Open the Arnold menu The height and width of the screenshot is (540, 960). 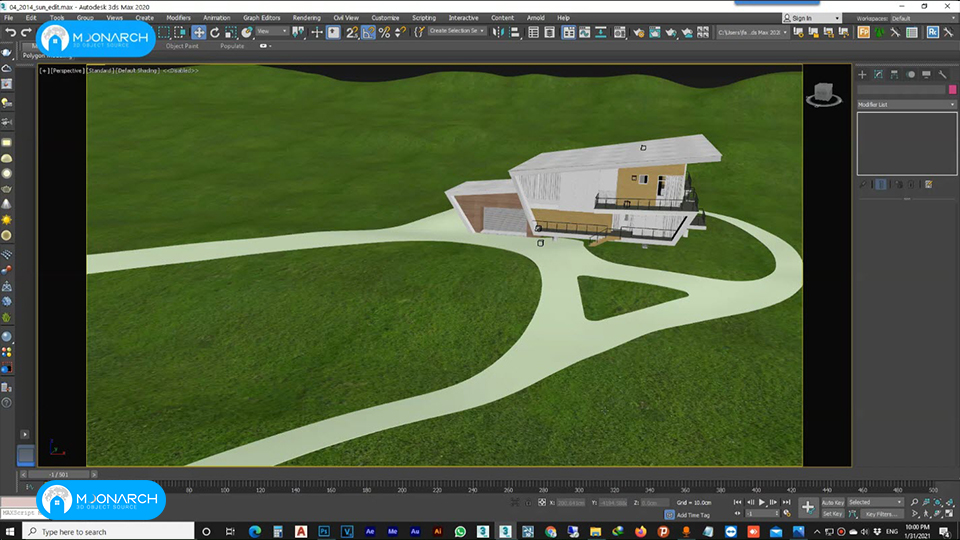coord(535,18)
